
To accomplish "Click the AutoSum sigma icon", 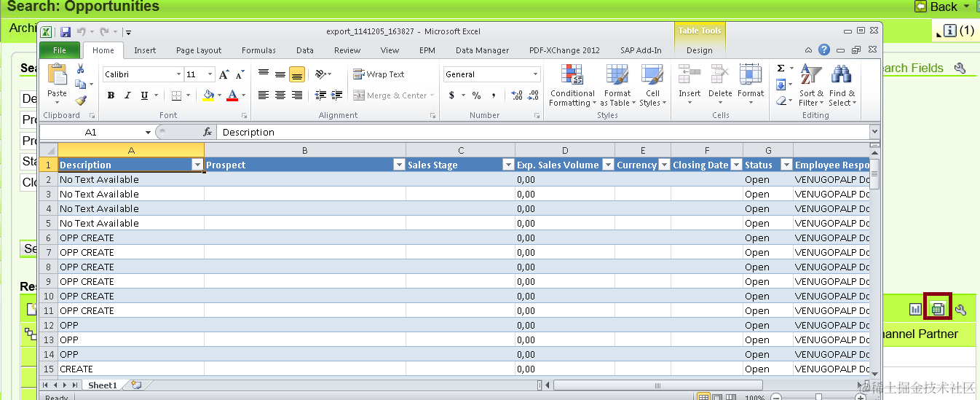I will click(781, 68).
